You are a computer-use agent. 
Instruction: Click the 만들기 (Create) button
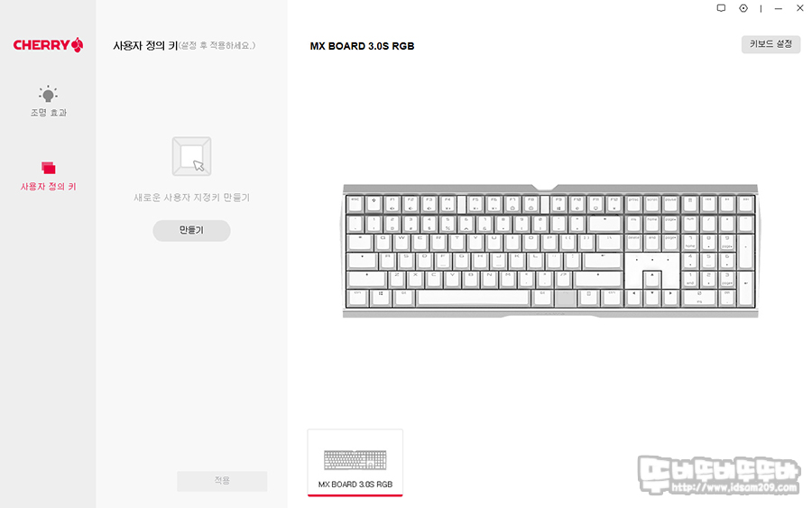tap(191, 230)
